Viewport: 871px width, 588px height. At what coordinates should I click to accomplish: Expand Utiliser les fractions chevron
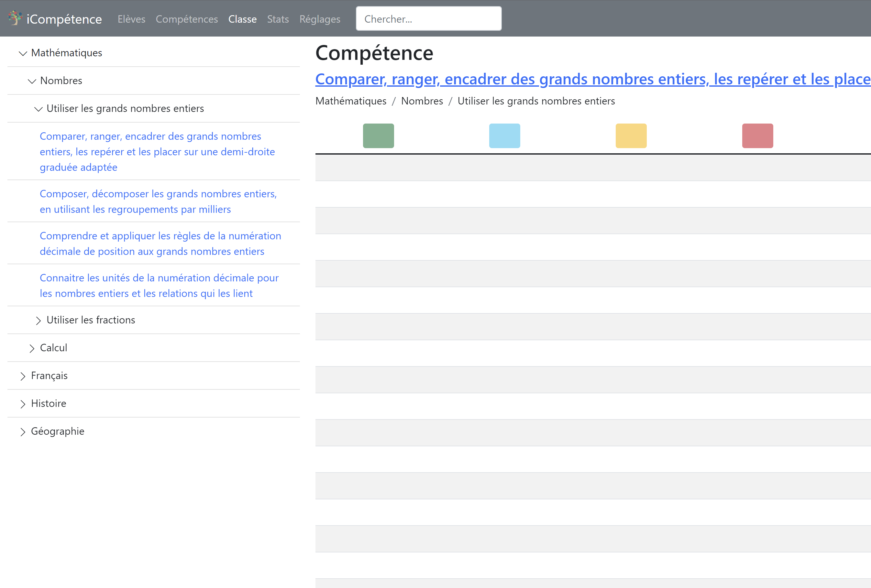click(x=38, y=321)
